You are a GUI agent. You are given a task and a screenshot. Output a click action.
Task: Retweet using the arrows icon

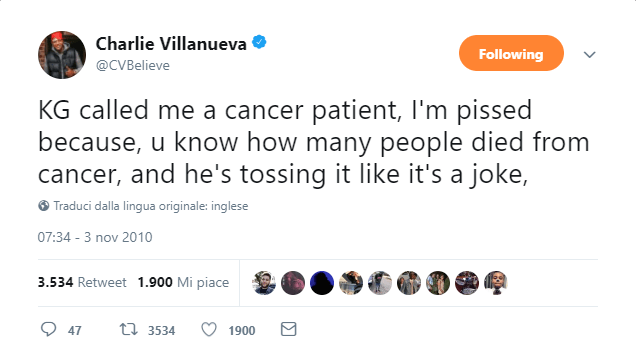coord(129,329)
